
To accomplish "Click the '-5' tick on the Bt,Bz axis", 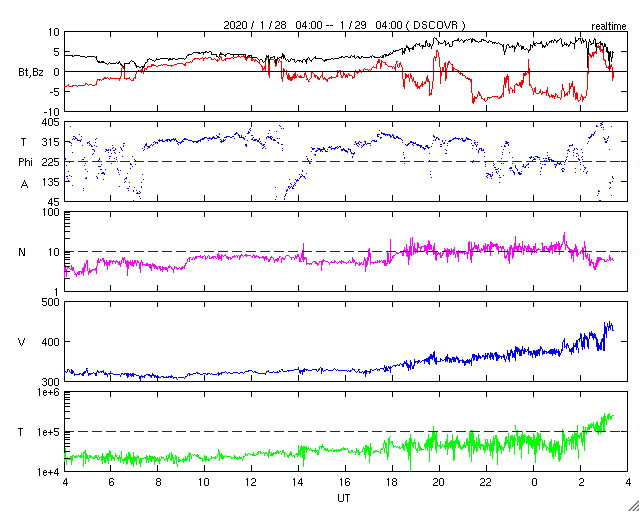I will [53, 92].
